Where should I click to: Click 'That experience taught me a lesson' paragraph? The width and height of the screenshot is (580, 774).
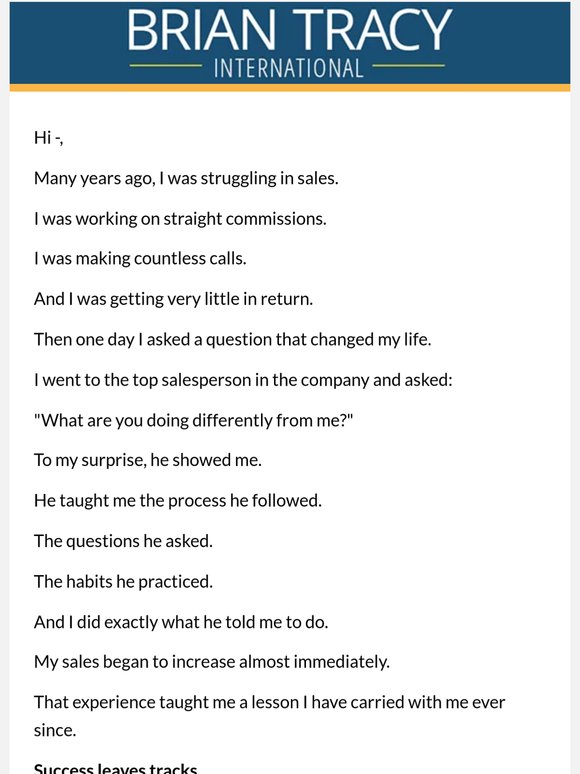pyautogui.click(x=270, y=716)
